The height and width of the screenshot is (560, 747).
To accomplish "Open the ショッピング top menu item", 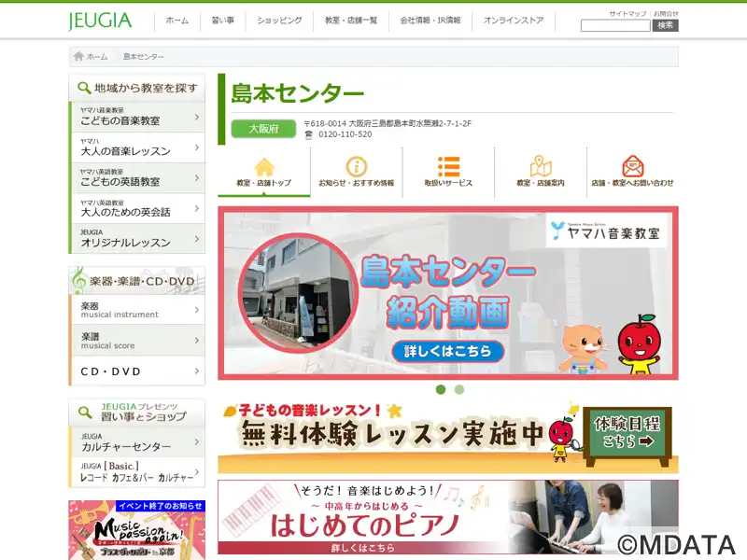I will click(x=279, y=21).
